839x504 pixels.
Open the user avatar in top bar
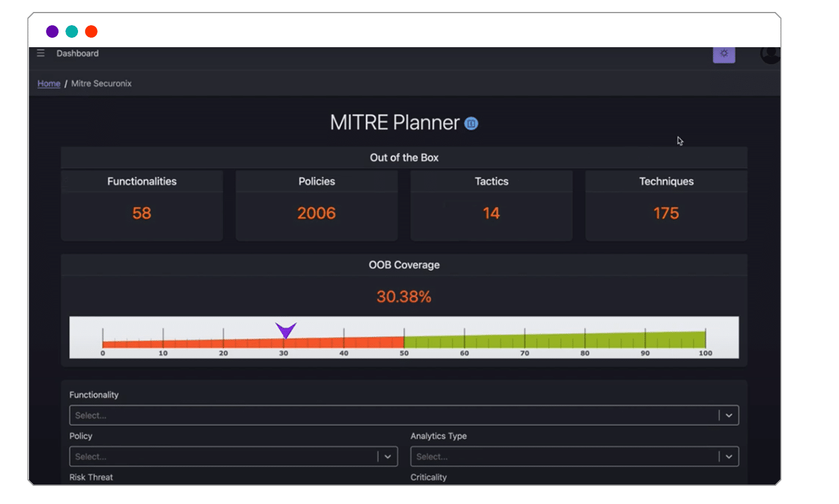770,55
